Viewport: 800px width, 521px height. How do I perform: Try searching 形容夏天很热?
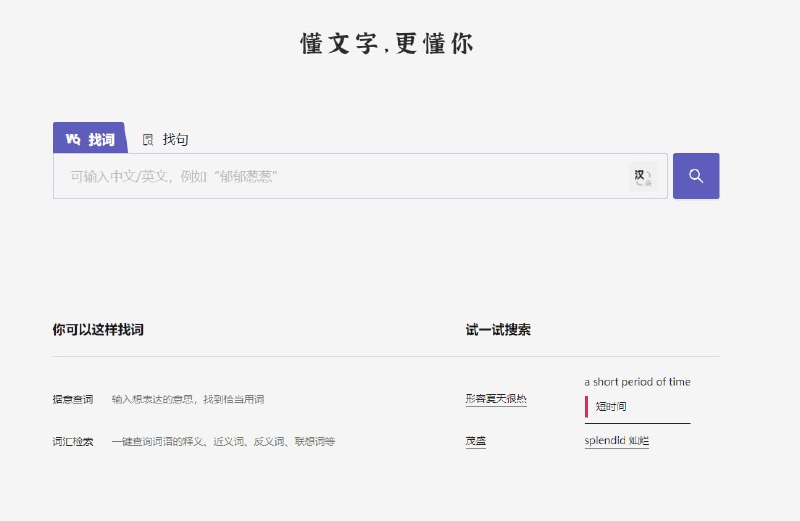496,399
